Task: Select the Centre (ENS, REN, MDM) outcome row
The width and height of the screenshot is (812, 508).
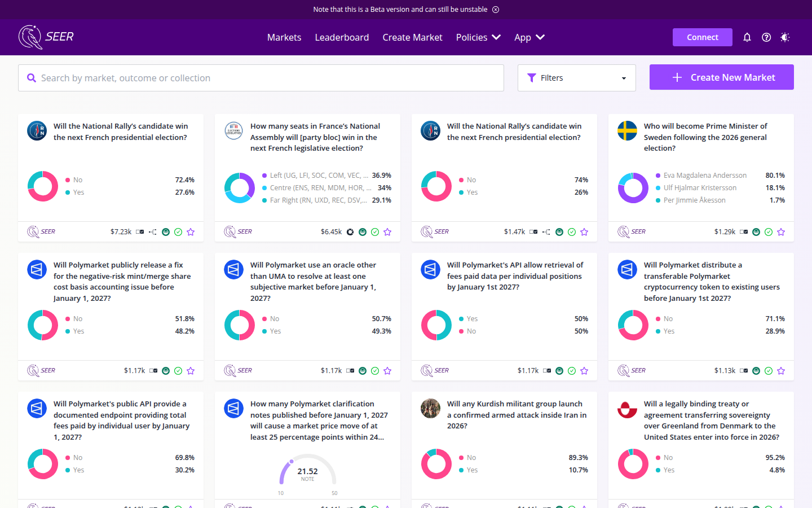Action: click(x=326, y=188)
